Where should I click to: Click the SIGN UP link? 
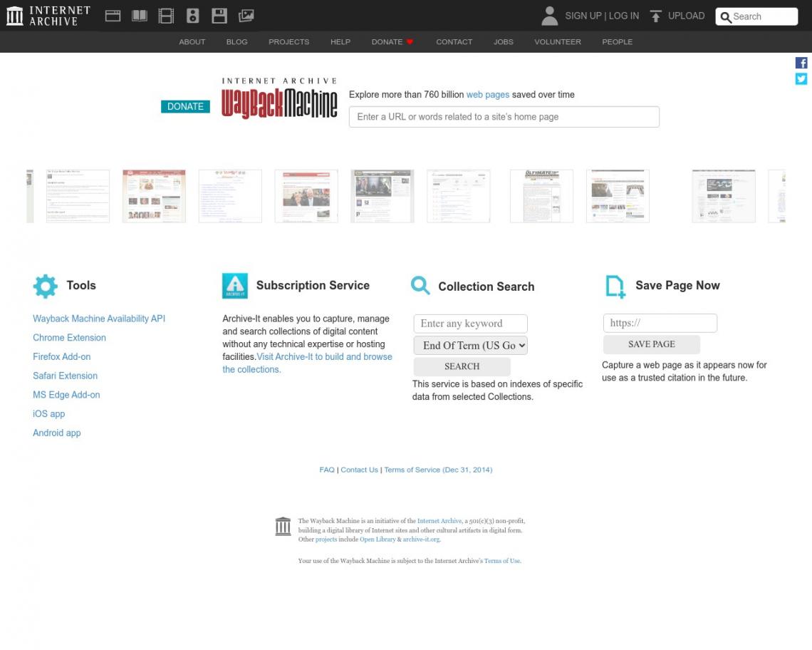point(583,16)
